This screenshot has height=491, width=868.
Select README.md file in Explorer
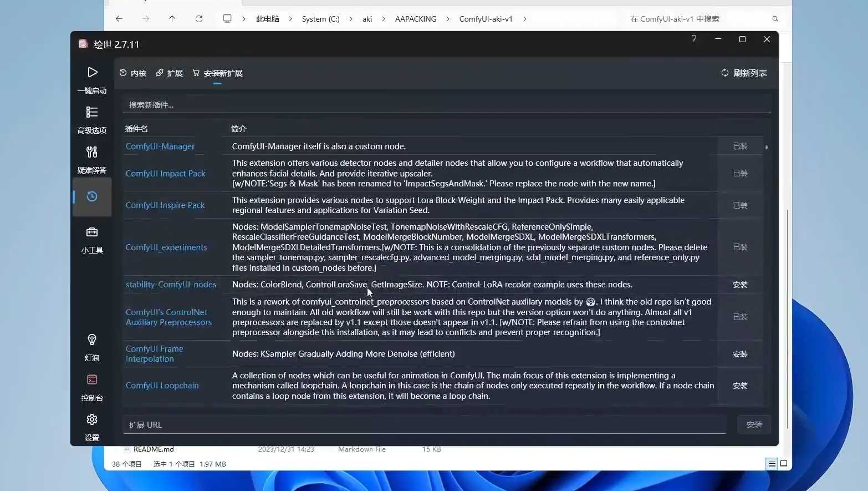point(154,449)
